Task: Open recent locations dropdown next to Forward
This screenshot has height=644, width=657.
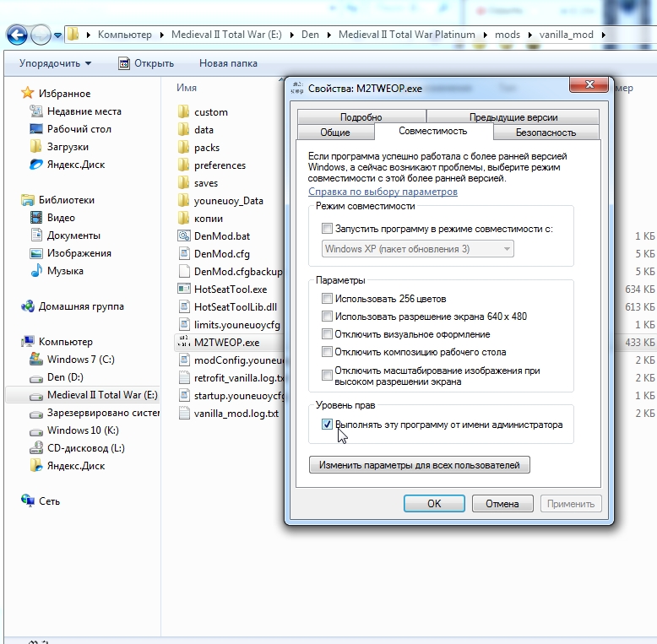Action: [x=57, y=35]
